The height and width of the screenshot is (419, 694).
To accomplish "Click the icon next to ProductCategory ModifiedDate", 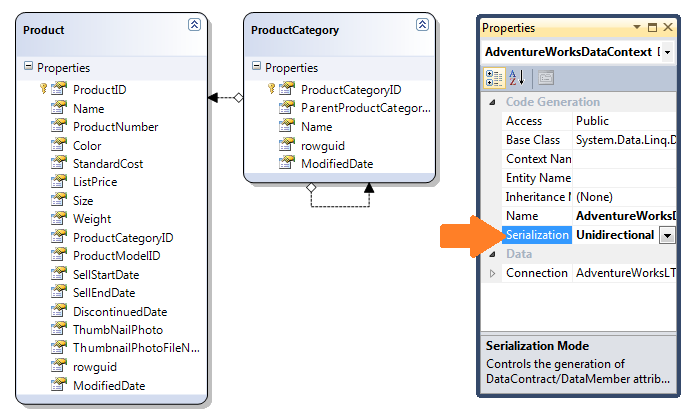I will pos(287,163).
